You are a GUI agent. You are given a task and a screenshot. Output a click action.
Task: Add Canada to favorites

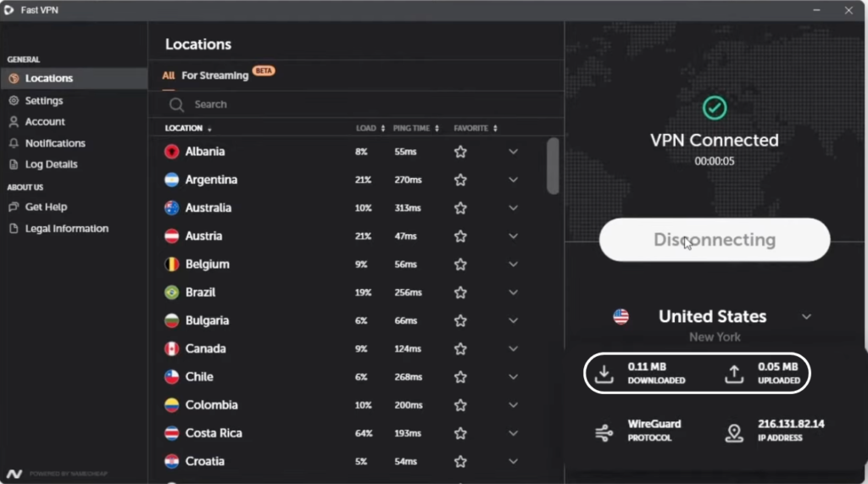click(x=460, y=348)
